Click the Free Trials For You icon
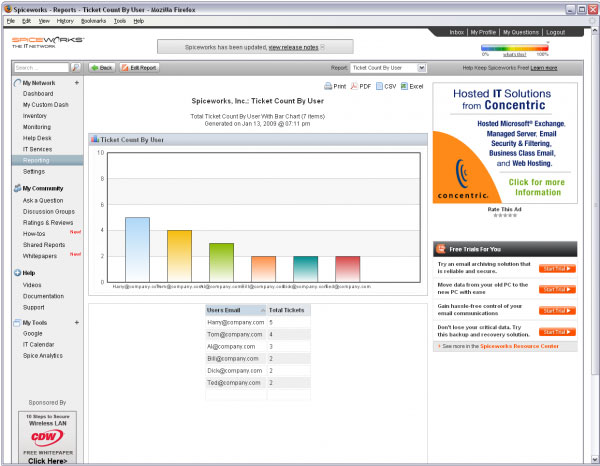This screenshot has height=466, width=600. [x=441, y=249]
